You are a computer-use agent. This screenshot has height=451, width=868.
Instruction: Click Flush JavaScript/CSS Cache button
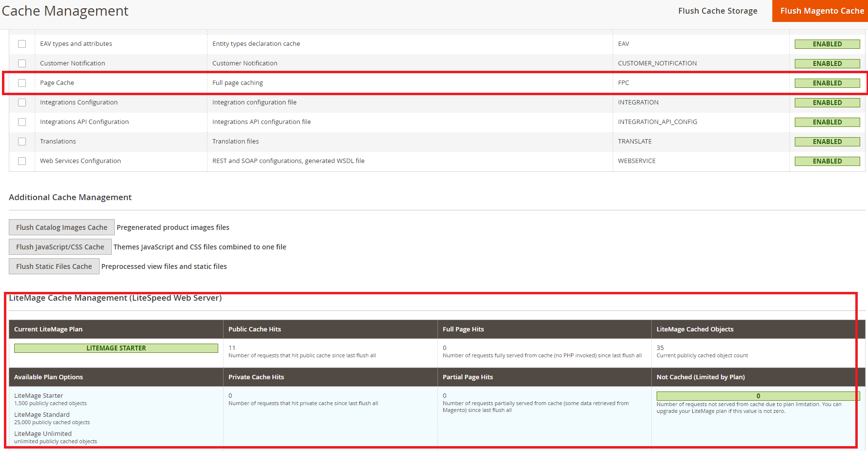pos(60,247)
